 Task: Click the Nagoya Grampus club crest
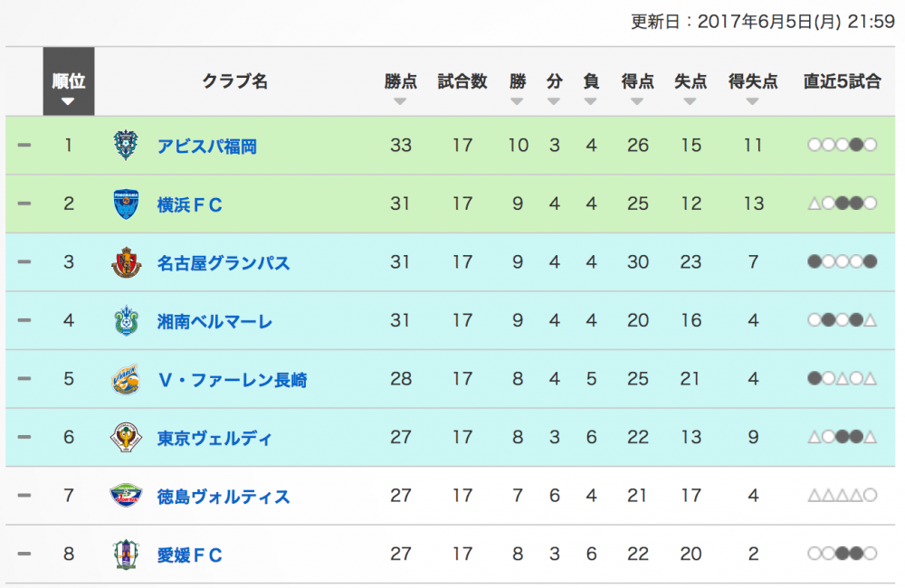coord(126,262)
